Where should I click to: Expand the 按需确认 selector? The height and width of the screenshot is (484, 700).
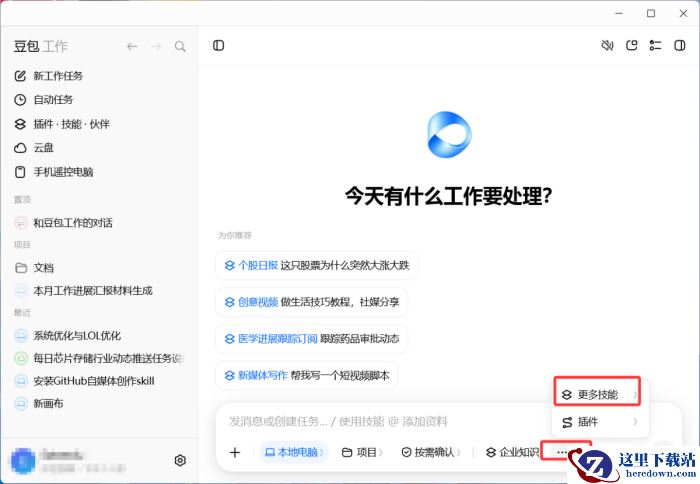click(431, 452)
